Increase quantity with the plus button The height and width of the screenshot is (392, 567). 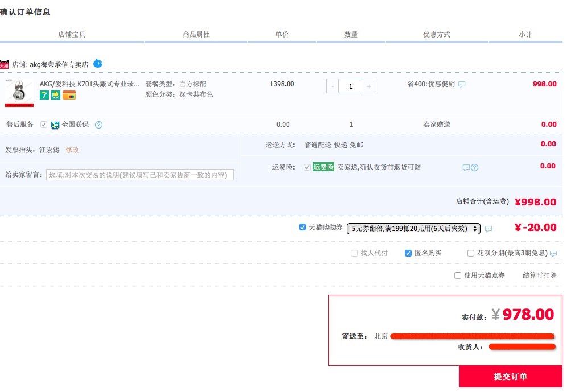pyautogui.click(x=369, y=86)
